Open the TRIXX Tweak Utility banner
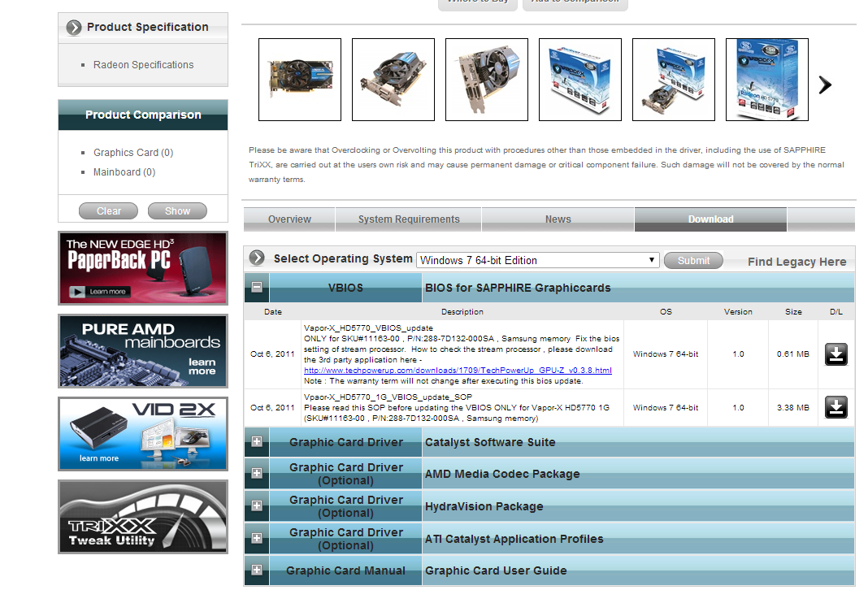Viewport: 868px width, 603px height. pyautogui.click(x=143, y=517)
